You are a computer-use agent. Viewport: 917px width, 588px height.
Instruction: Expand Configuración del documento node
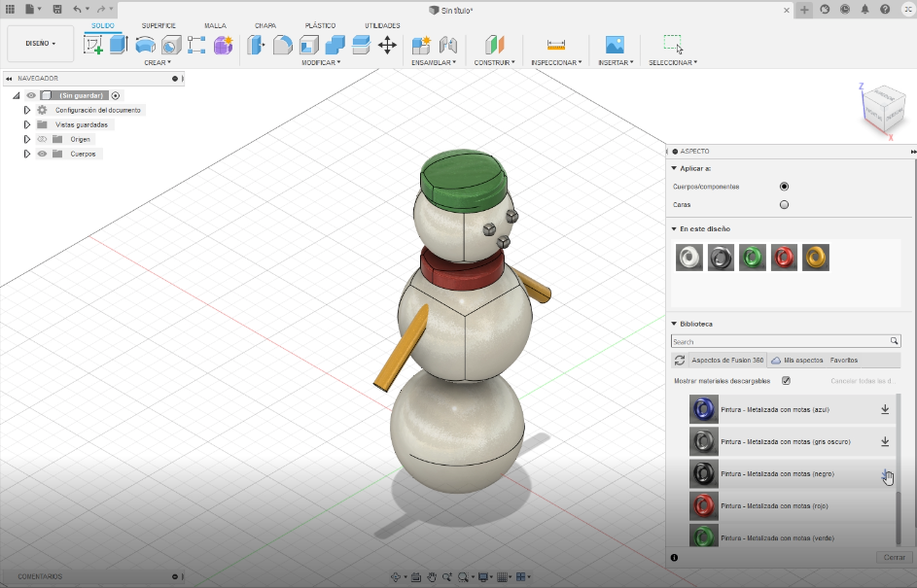click(27, 110)
